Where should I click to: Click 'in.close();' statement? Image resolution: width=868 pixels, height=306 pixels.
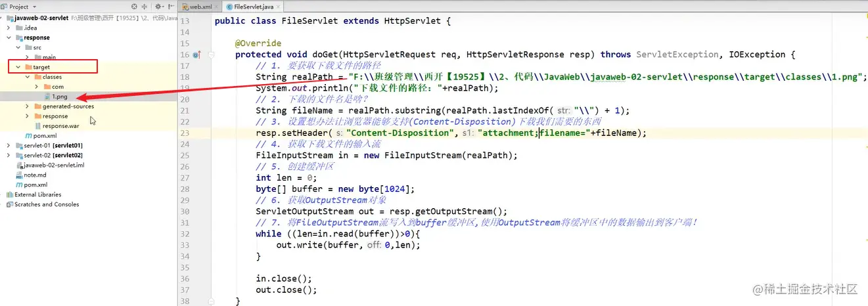284,278
